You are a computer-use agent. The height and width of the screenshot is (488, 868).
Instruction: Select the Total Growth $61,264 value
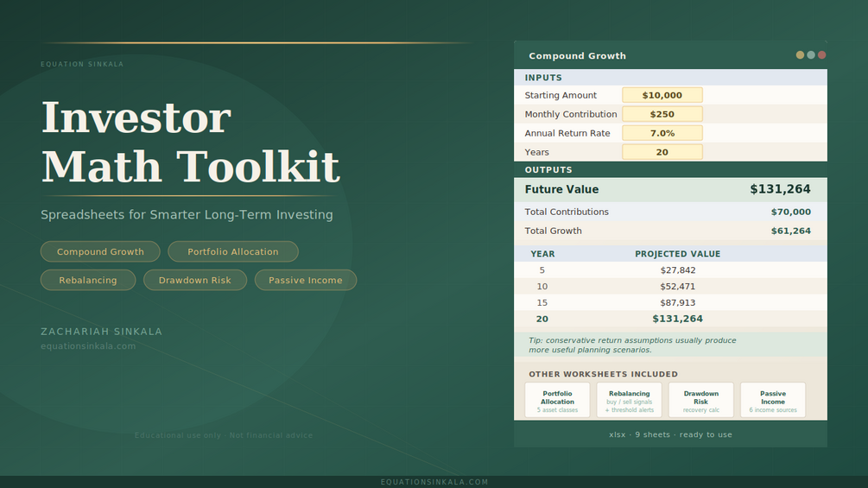point(790,231)
